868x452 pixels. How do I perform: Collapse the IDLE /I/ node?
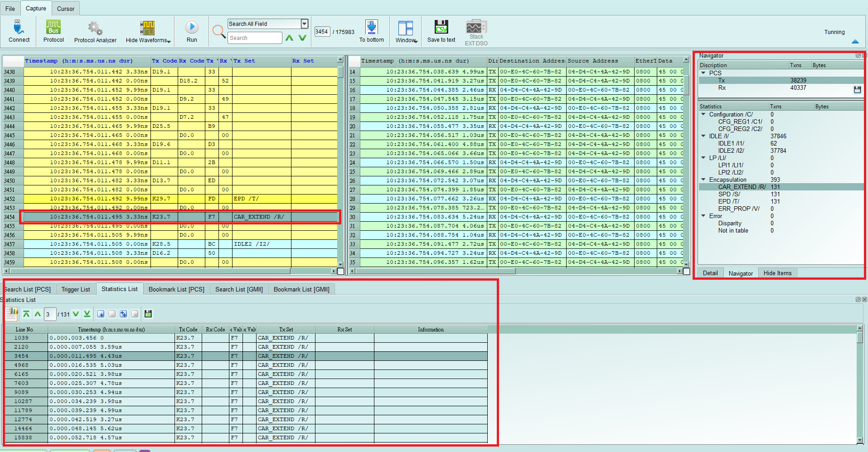click(x=703, y=136)
